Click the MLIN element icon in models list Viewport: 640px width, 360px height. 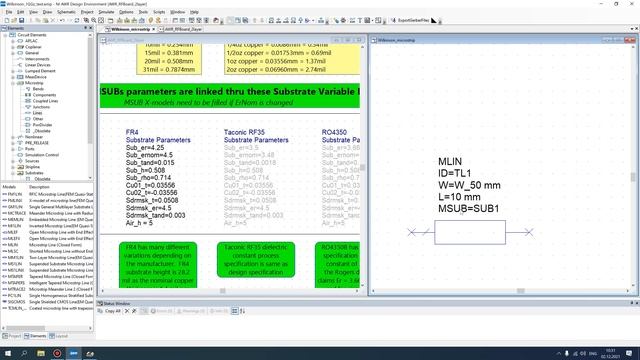(x=4, y=245)
